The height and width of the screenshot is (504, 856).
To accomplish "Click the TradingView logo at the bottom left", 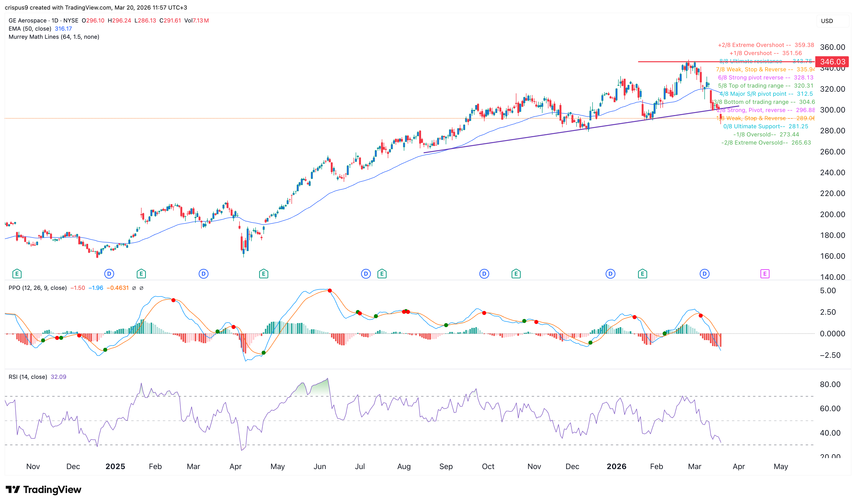I will pyautogui.click(x=44, y=489).
